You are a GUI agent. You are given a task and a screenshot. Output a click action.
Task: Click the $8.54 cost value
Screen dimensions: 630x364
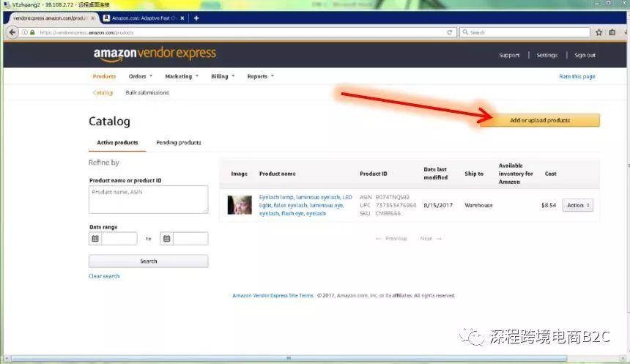[x=549, y=205]
